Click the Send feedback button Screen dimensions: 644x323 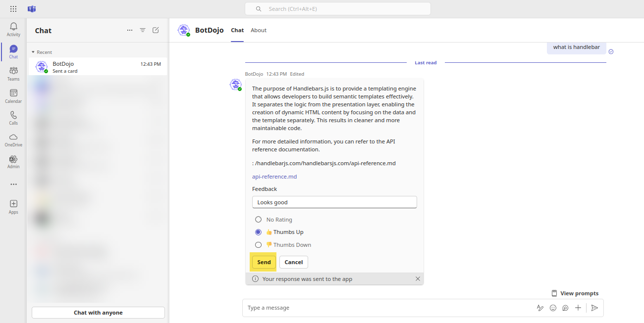pyautogui.click(x=264, y=262)
